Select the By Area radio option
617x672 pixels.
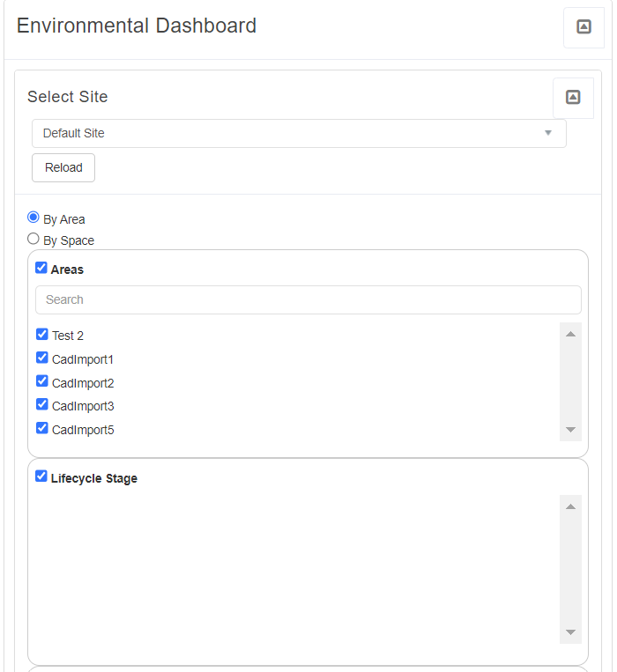(x=33, y=218)
